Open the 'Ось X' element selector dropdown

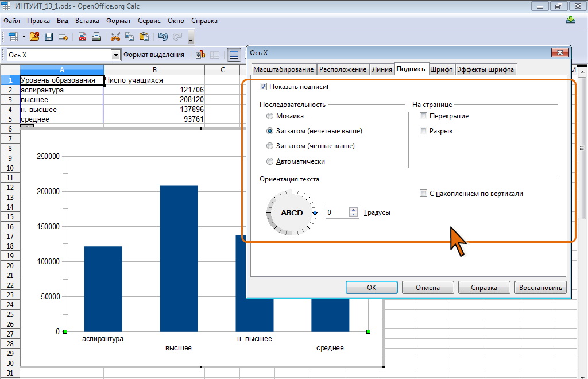(115, 55)
